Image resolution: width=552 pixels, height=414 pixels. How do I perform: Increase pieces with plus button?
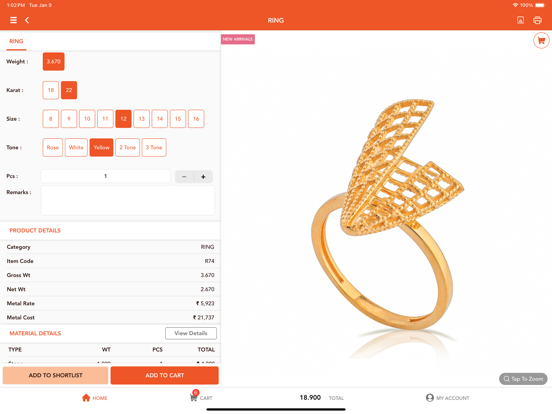coord(203,177)
